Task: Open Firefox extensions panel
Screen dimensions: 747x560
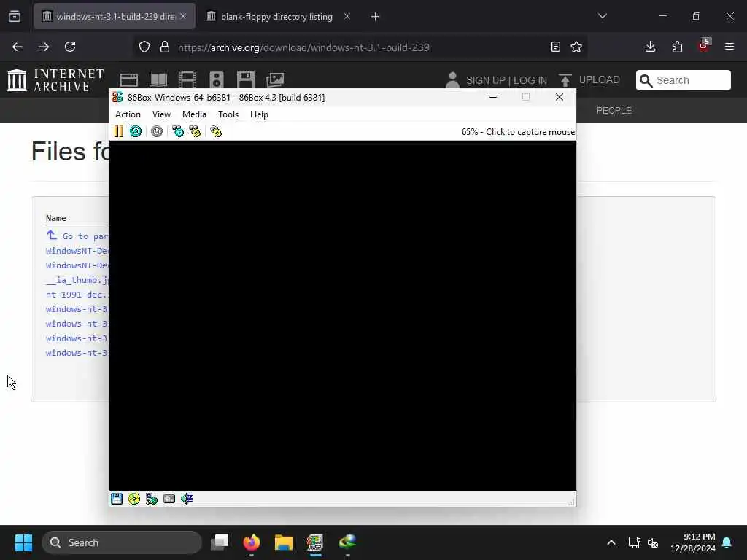Action: (677, 47)
